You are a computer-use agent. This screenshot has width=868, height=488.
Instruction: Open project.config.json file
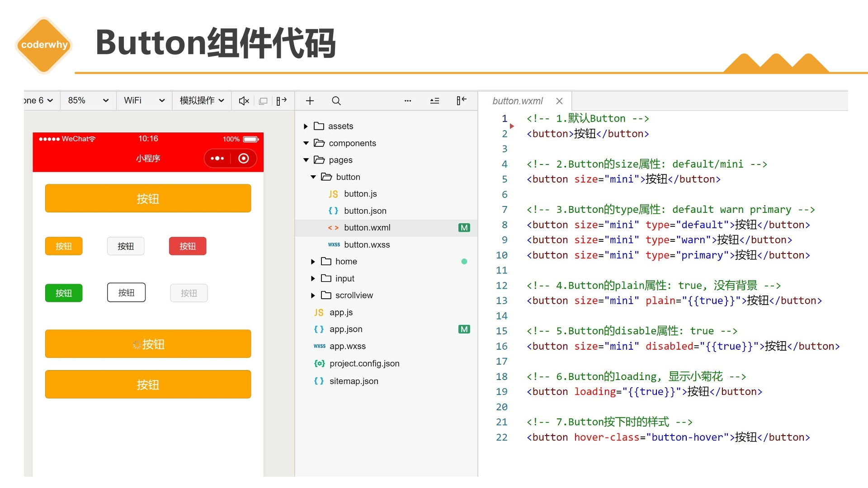(x=387, y=363)
